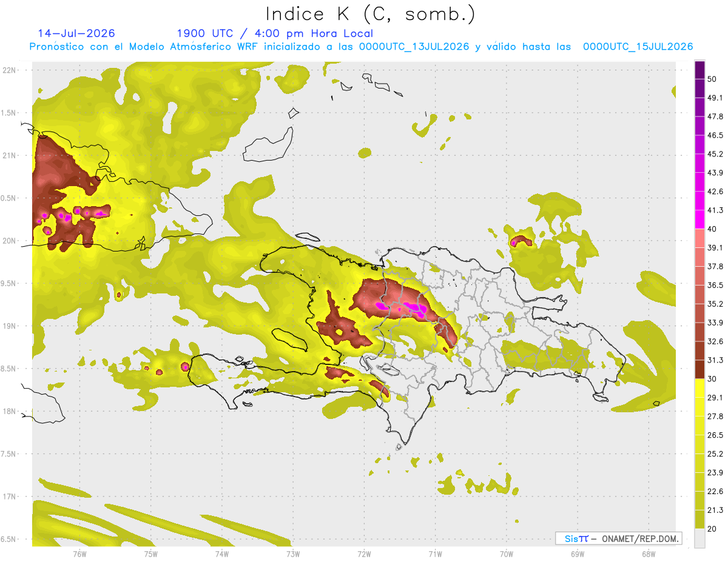
Task: Click the colorbar label "40"
Action: tap(713, 229)
